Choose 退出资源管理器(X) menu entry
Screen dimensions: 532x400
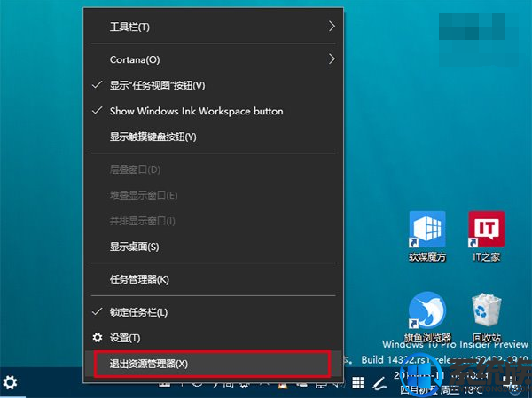coord(212,364)
